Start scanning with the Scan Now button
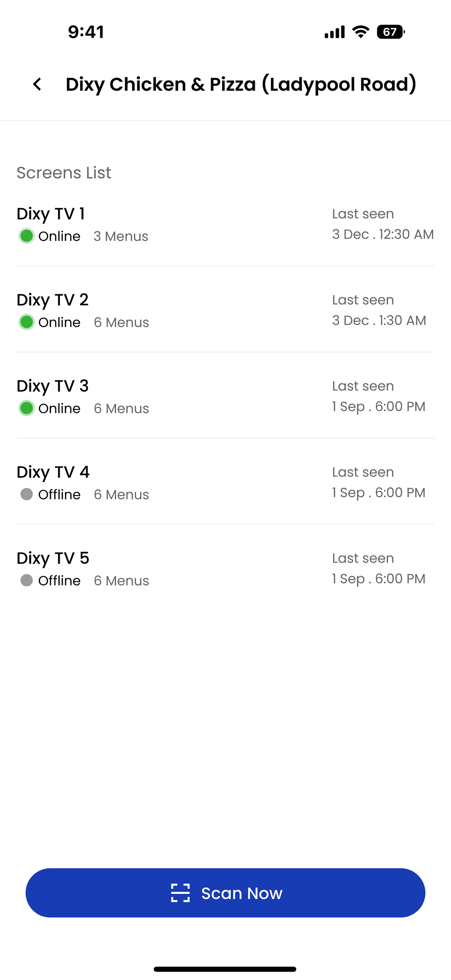Viewport: 451px width, 980px height. click(225, 893)
